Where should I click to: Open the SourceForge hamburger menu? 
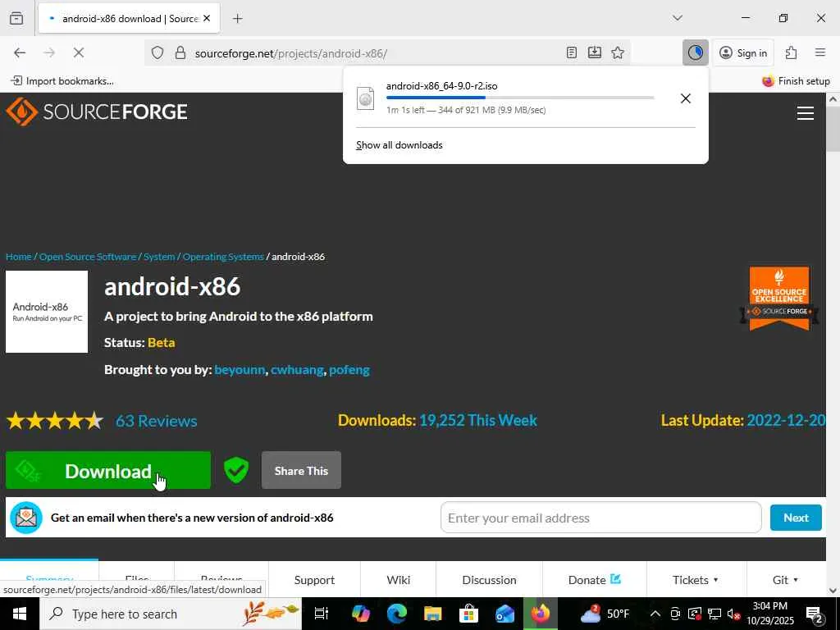coord(806,113)
